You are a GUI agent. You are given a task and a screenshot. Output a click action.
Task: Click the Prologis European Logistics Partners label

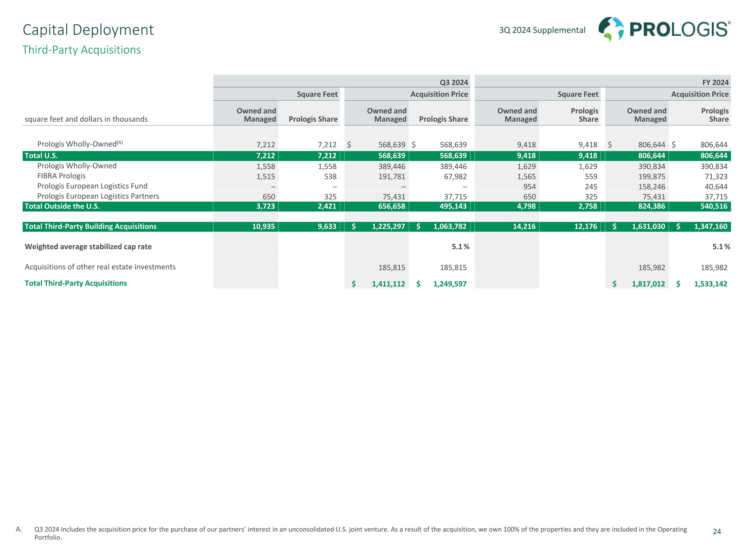tap(98, 196)
